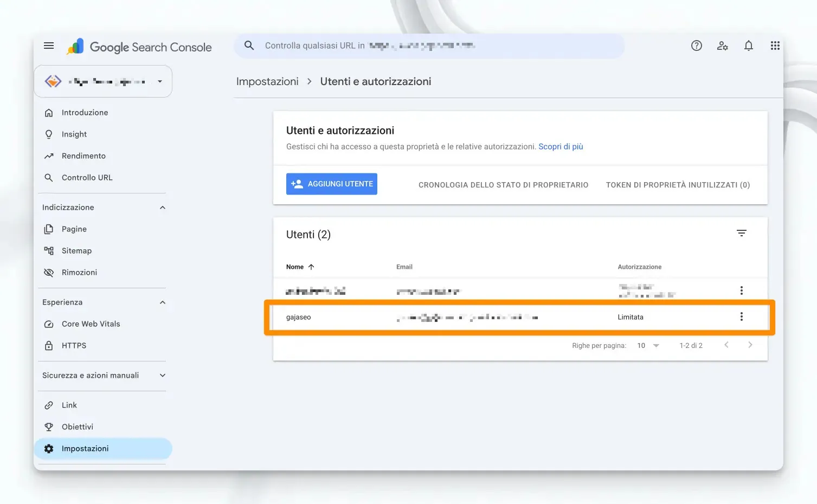Open three-dot menu for gajaseo row
Image resolution: width=817 pixels, height=504 pixels.
pyautogui.click(x=742, y=317)
